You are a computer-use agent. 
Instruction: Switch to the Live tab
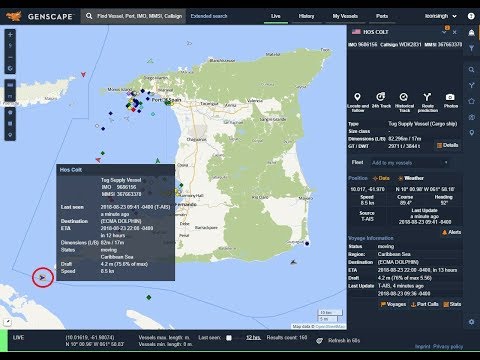point(276,16)
